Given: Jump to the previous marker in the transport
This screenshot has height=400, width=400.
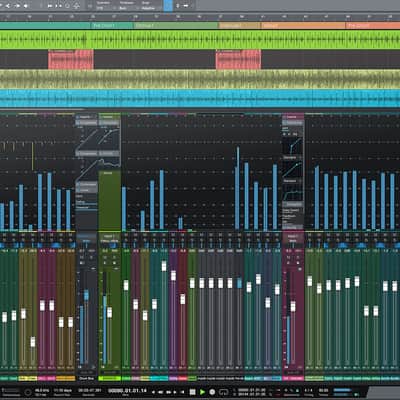Looking at the screenshot, I should point(154,392).
